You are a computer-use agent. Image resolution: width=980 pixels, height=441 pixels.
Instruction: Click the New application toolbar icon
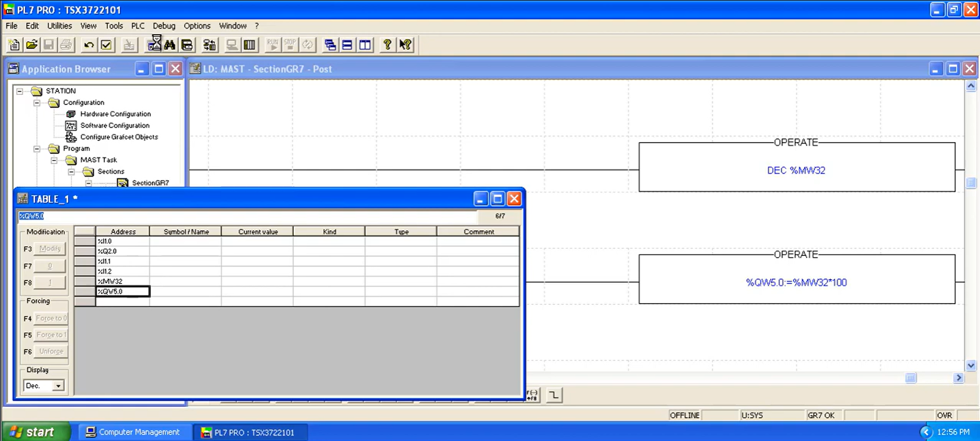(x=14, y=45)
